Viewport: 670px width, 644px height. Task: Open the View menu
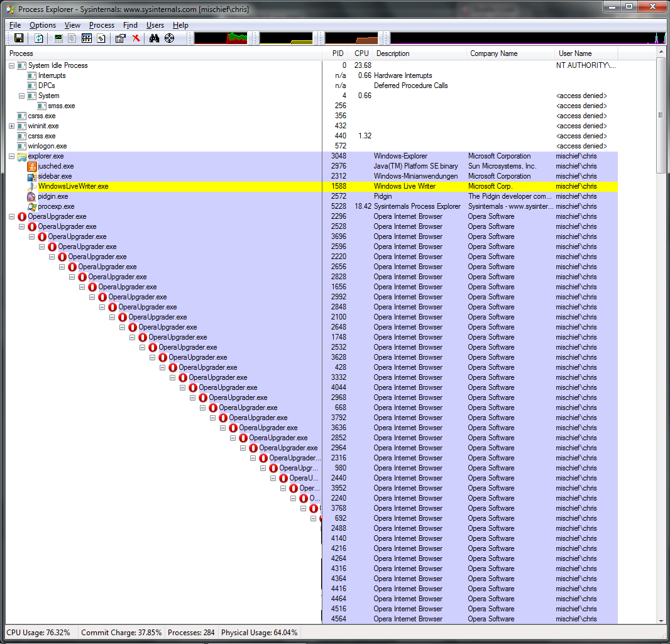[x=72, y=25]
